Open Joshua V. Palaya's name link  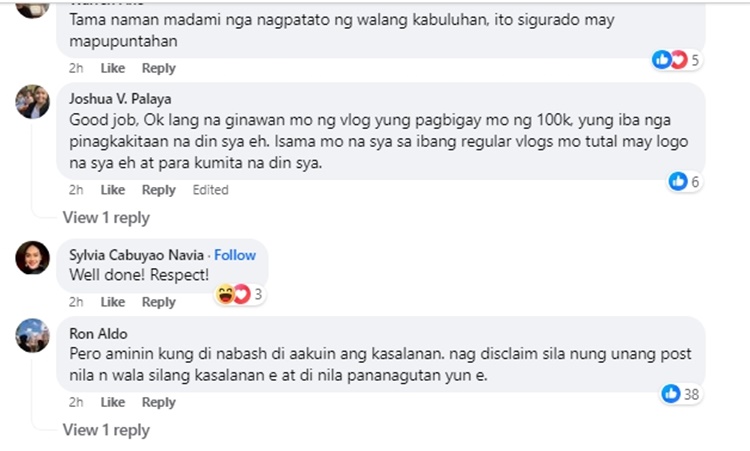click(120, 99)
